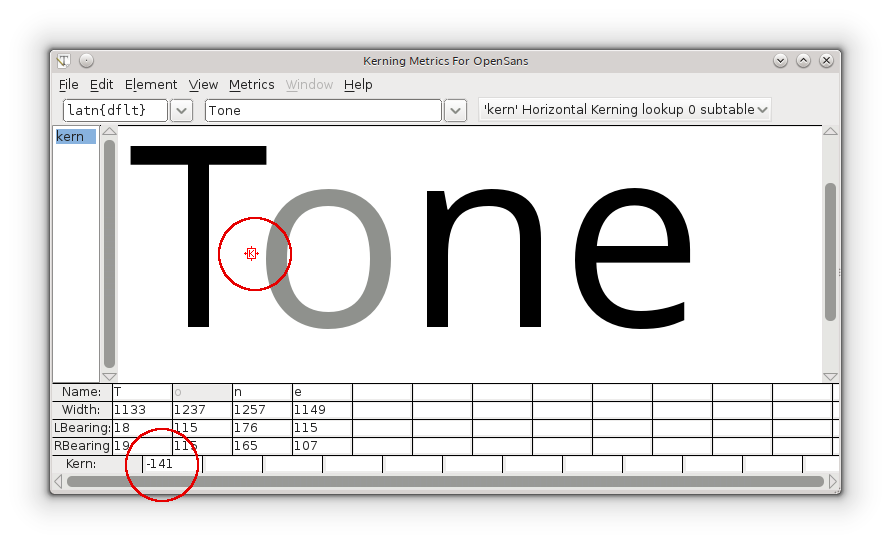Open the Element menu

coord(150,85)
